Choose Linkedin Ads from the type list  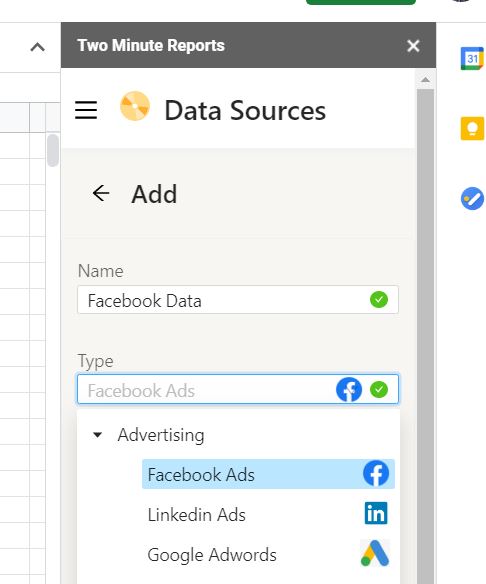[x=268, y=514]
